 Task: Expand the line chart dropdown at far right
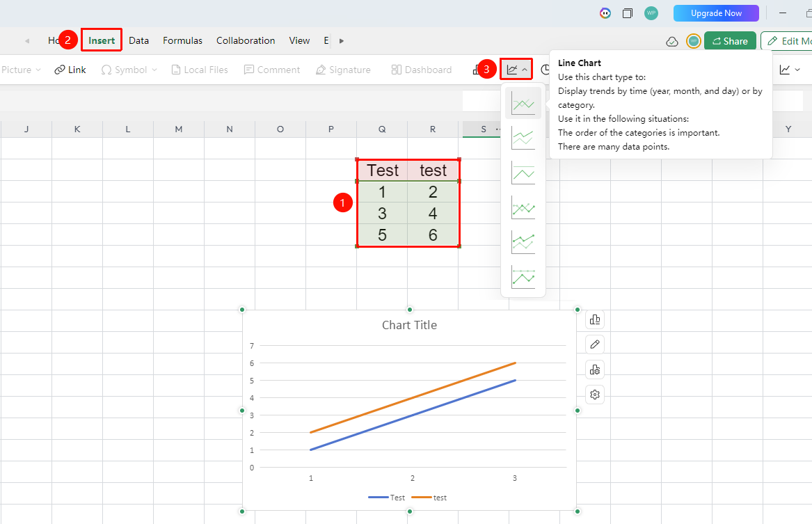coord(790,70)
